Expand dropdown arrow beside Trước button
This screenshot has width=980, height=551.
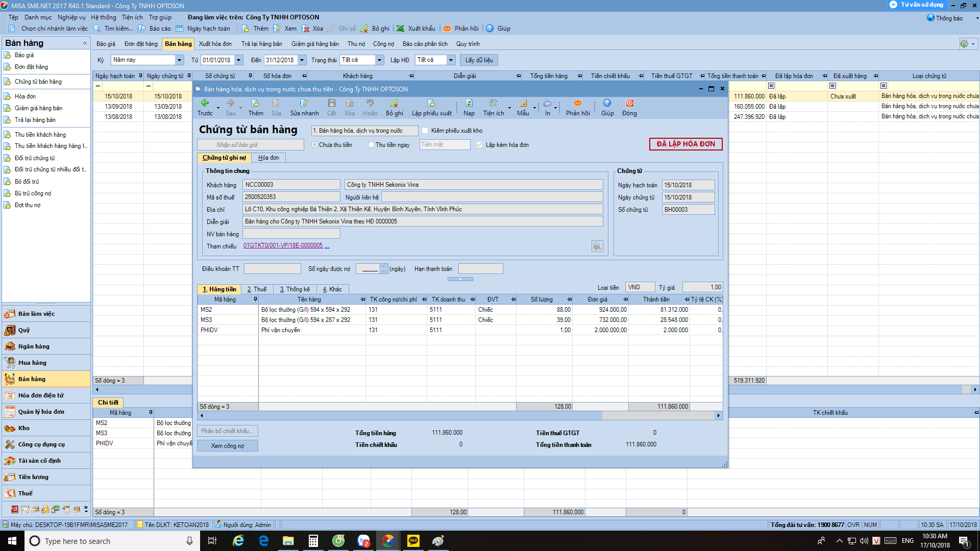click(x=218, y=108)
